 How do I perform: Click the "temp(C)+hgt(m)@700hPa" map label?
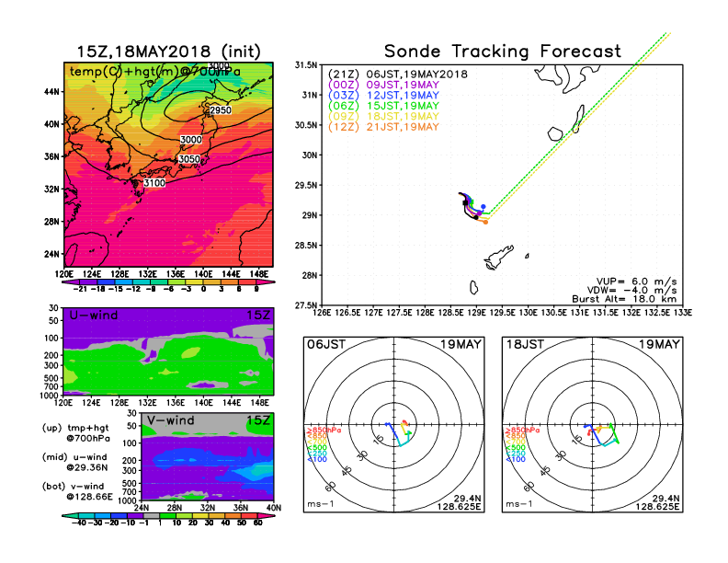pos(155,72)
